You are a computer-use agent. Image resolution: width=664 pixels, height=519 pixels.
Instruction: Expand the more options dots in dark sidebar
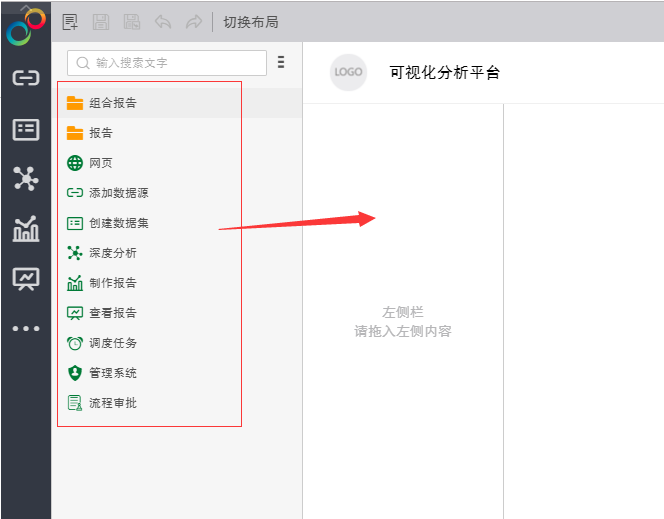tap(25, 328)
